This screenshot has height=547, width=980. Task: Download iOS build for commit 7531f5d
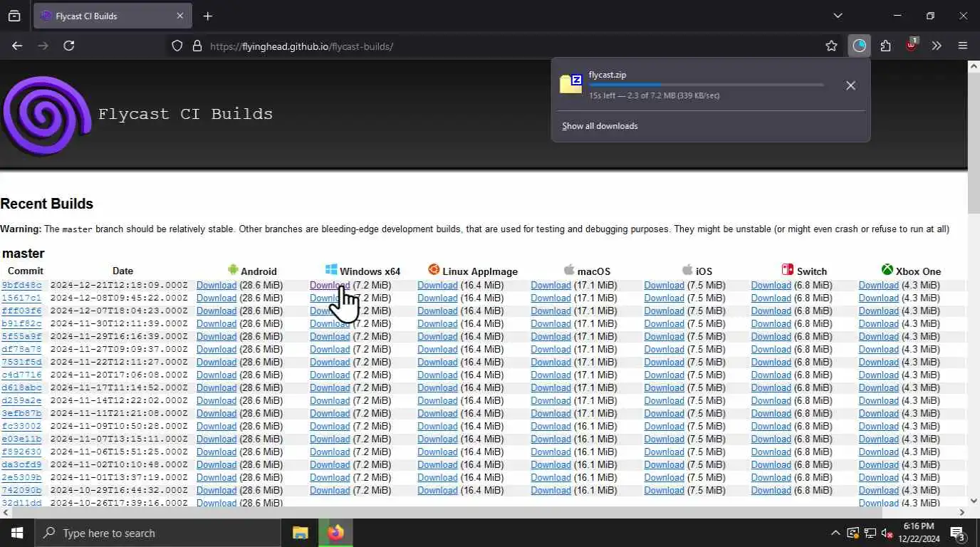point(664,362)
